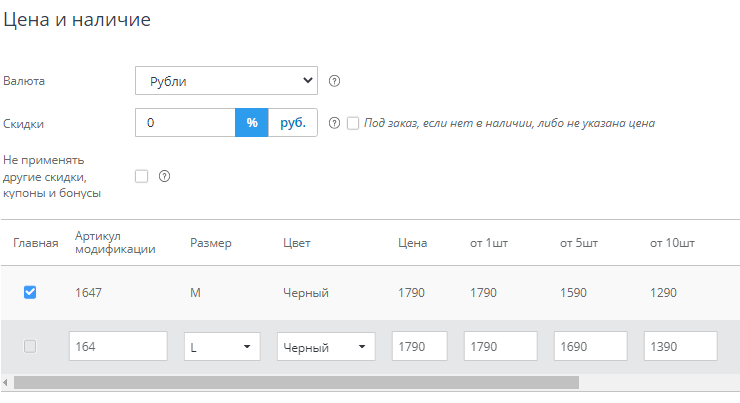
Task: Check the Главная checkbox in second row
Action: click(29, 346)
